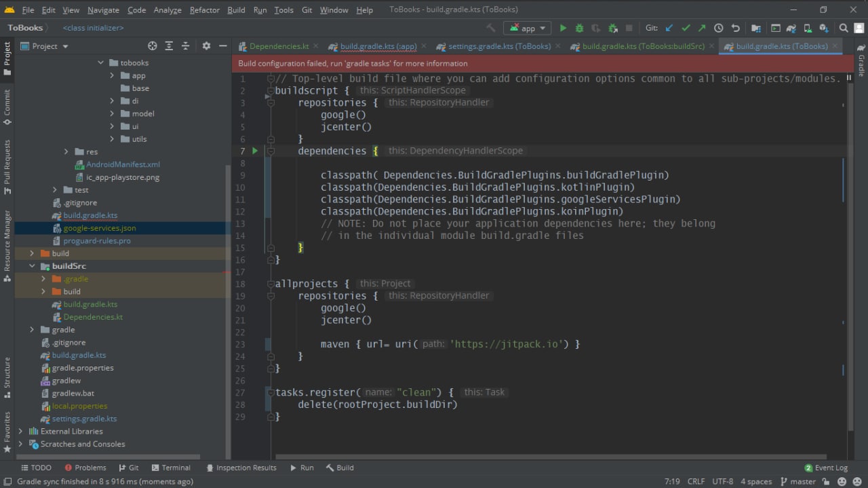The height and width of the screenshot is (488, 868).
Task: Collapse the buildSrc folder
Action: 33,266
